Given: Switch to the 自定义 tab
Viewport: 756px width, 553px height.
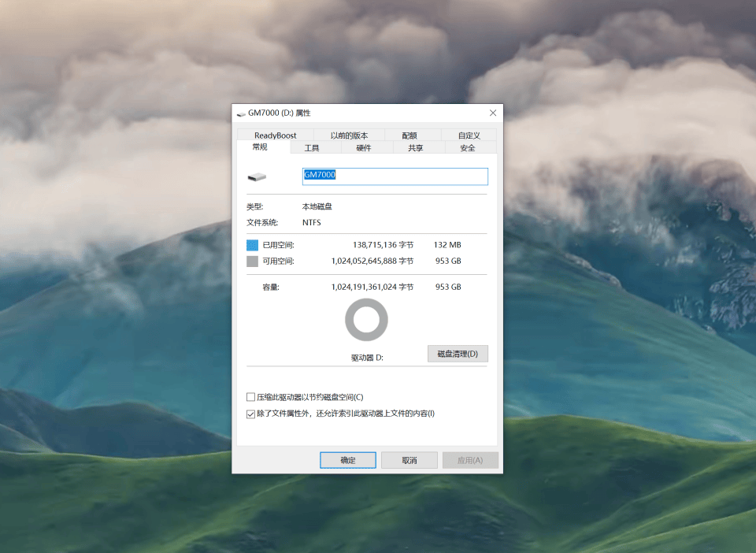Looking at the screenshot, I should click(469, 135).
